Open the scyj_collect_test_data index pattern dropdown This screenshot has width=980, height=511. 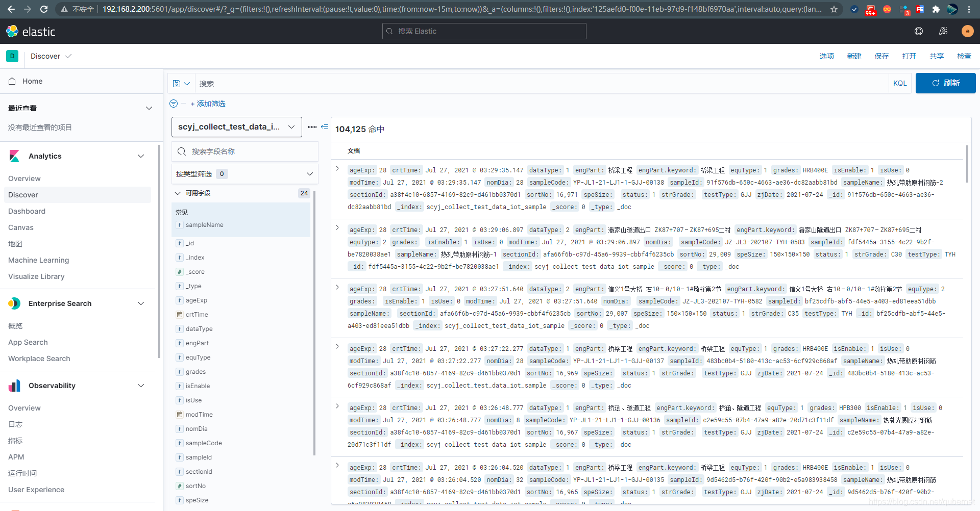(237, 127)
